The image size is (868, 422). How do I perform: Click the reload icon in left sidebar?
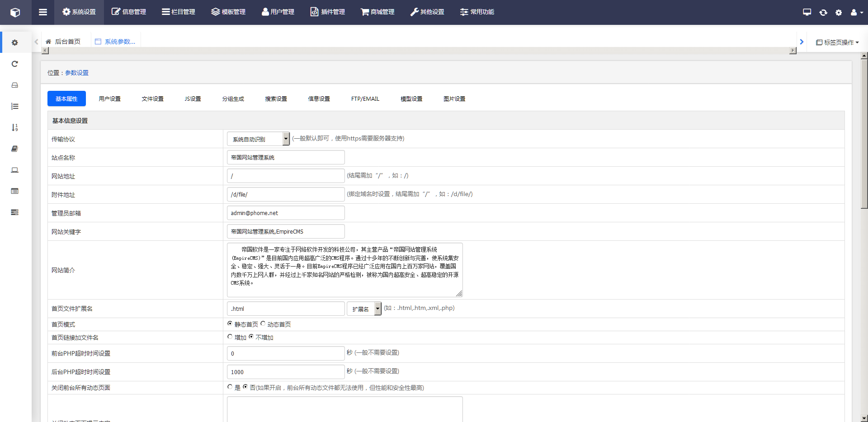tap(15, 64)
